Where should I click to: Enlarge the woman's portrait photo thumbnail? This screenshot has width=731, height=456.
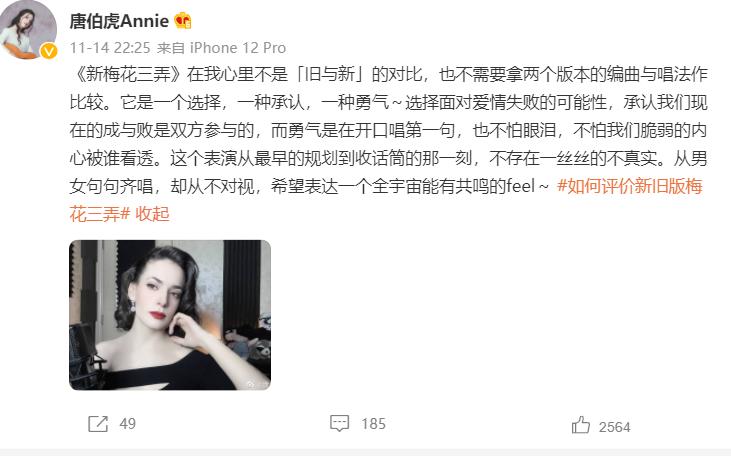coord(170,315)
